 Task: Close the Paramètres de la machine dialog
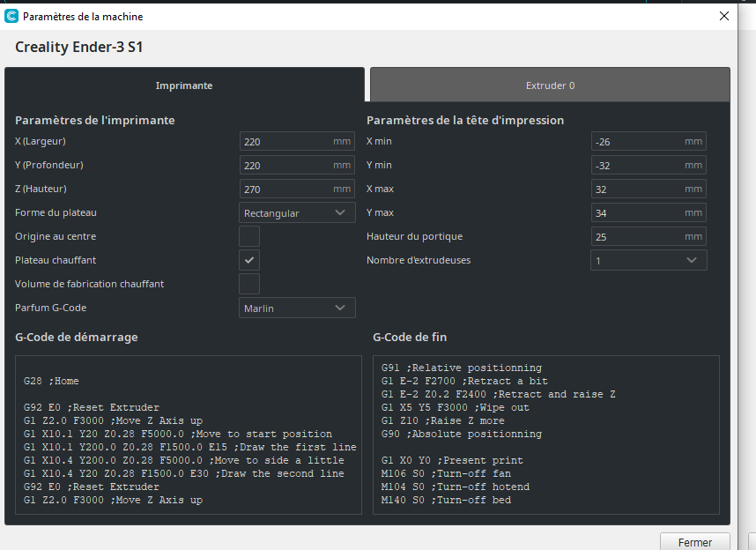(x=723, y=16)
